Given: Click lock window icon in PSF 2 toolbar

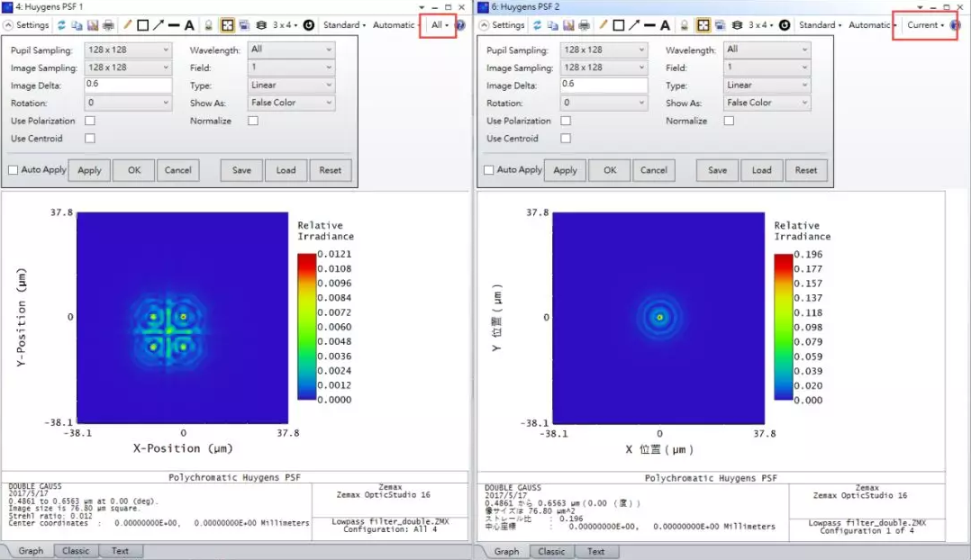Looking at the screenshot, I should coord(685,25).
